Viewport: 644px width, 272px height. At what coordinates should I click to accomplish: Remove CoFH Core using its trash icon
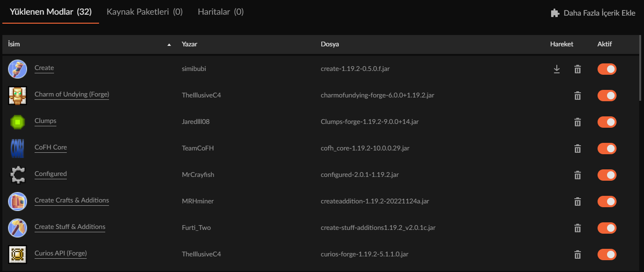[x=578, y=149]
